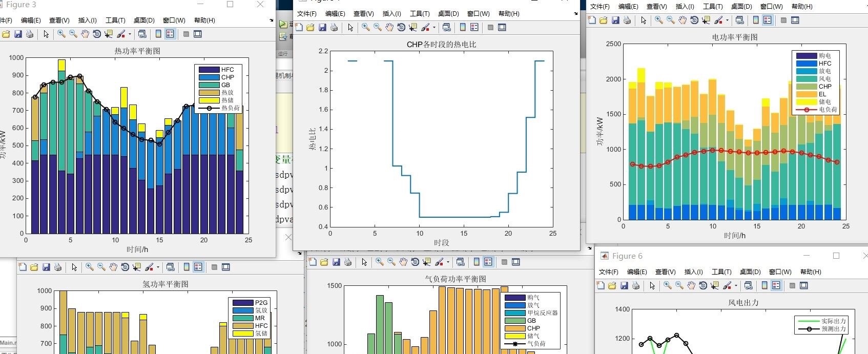The height and width of the screenshot is (354, 868).
Task: Open brush dropdown in Figure 6 toolbar
Action: point(736,285)
